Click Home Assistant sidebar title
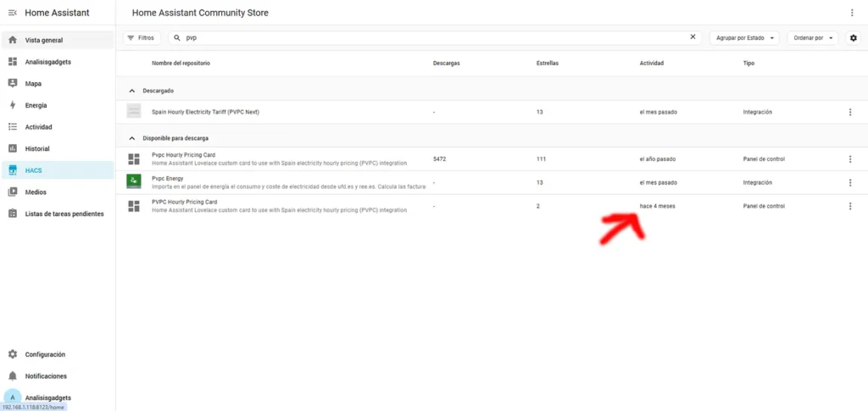This screenshot has height=411, width=868. tap(57, 13)
